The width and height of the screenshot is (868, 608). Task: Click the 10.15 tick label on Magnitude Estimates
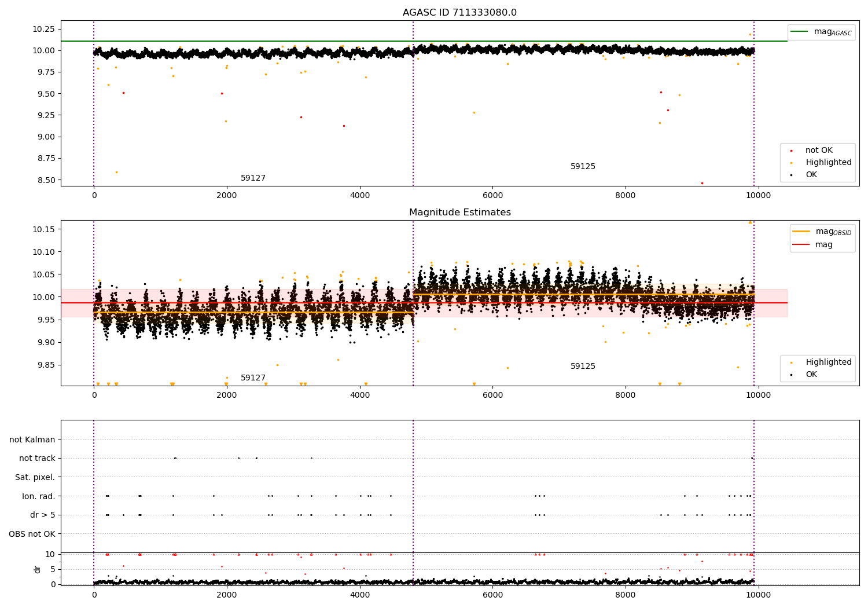[43, 230]
